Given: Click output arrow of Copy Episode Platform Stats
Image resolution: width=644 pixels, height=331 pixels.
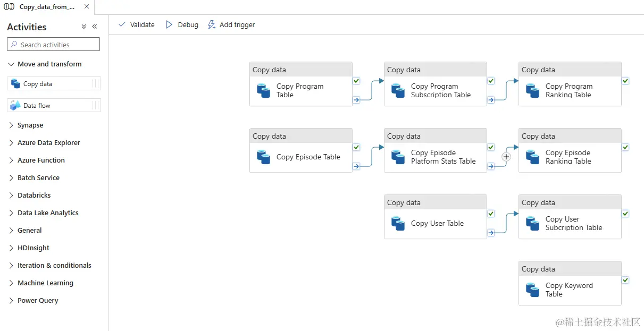Looking at the screenshot, I should pos(491,166).
